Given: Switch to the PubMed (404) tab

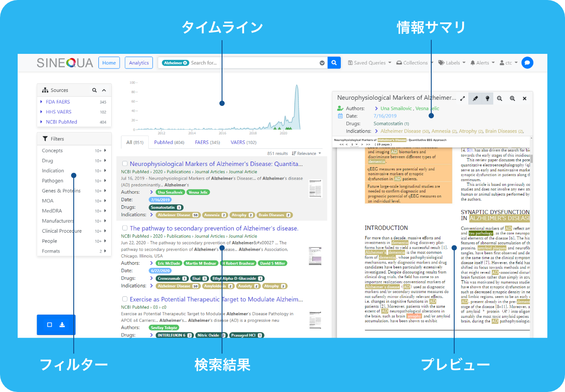Looking at the screenshot, I should coord(169,142).
